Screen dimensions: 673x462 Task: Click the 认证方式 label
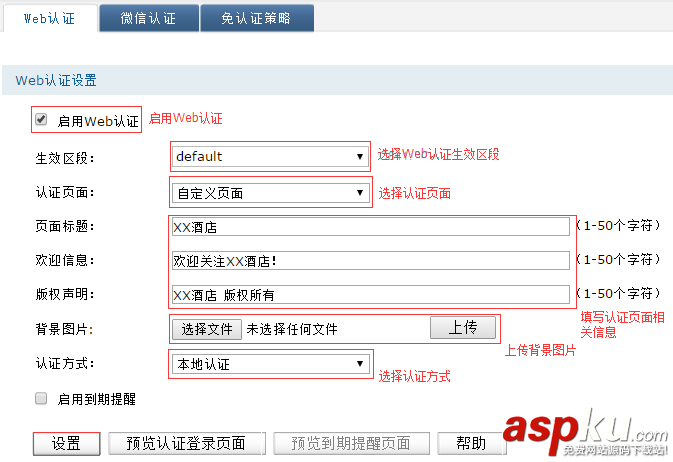point(64,364)
